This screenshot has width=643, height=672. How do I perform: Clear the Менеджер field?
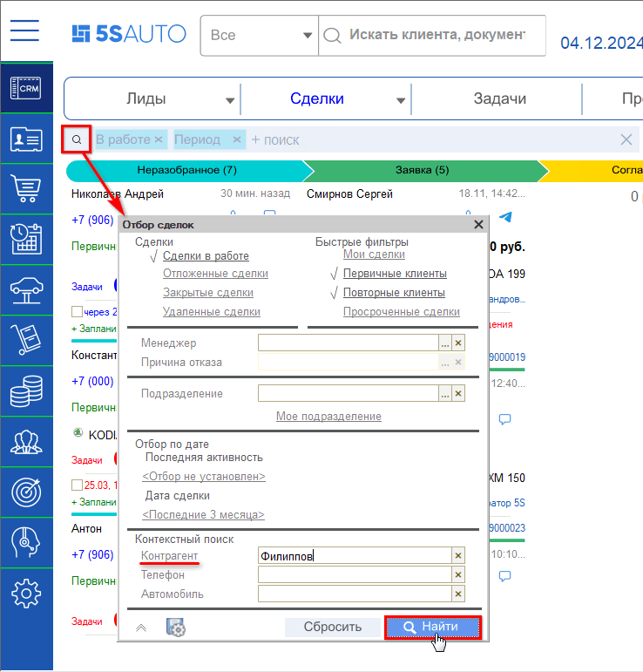[458, 343]
